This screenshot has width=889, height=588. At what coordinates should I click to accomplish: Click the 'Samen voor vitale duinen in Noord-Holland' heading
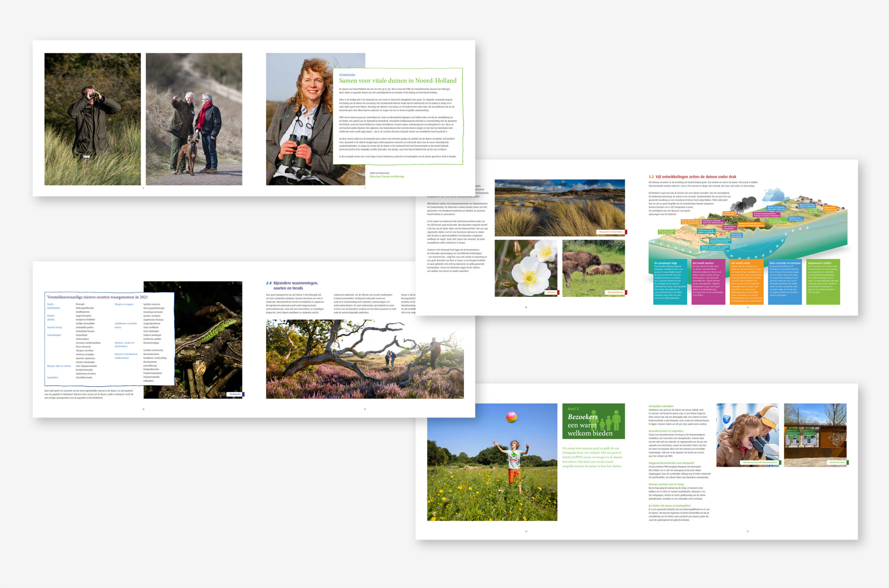click(x=397, y=81)
